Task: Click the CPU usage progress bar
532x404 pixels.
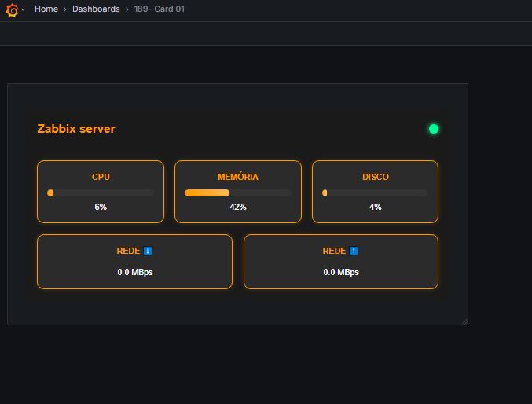Action: point(101,193)
